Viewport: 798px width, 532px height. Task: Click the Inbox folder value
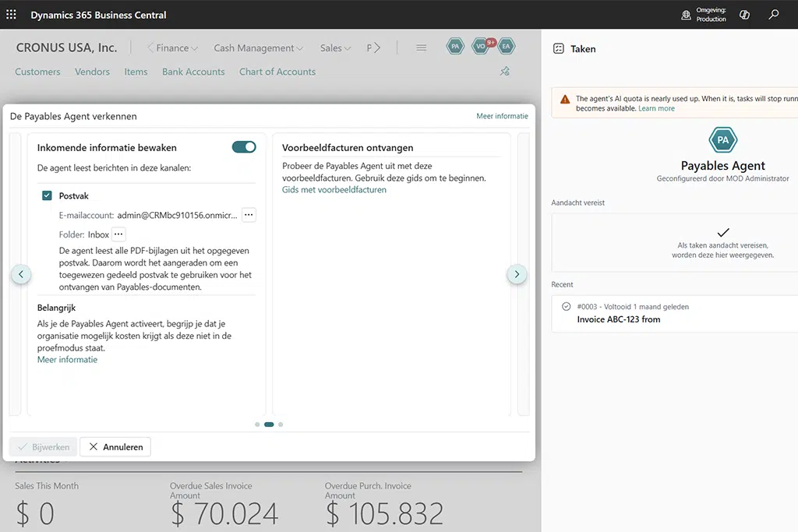98,234
